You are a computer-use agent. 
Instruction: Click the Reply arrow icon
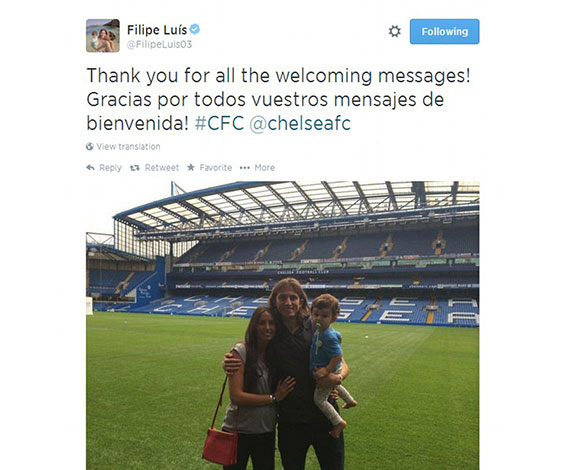pos(90,168)
